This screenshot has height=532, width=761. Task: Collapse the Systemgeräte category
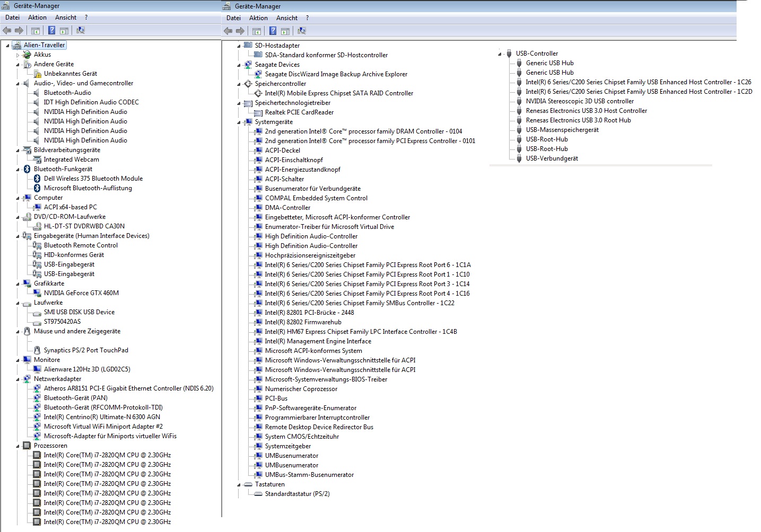(x=239, y=122)
